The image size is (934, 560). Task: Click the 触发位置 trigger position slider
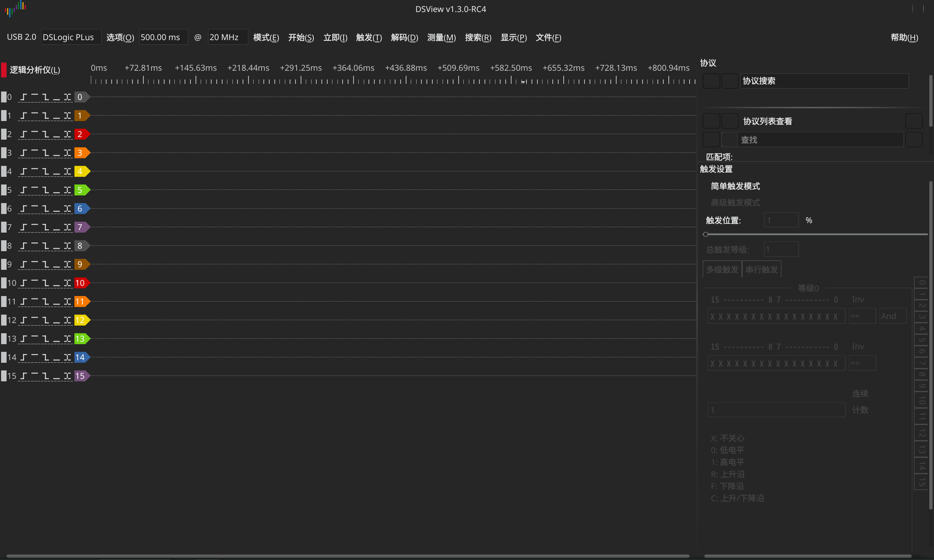(x=815, y=234)
